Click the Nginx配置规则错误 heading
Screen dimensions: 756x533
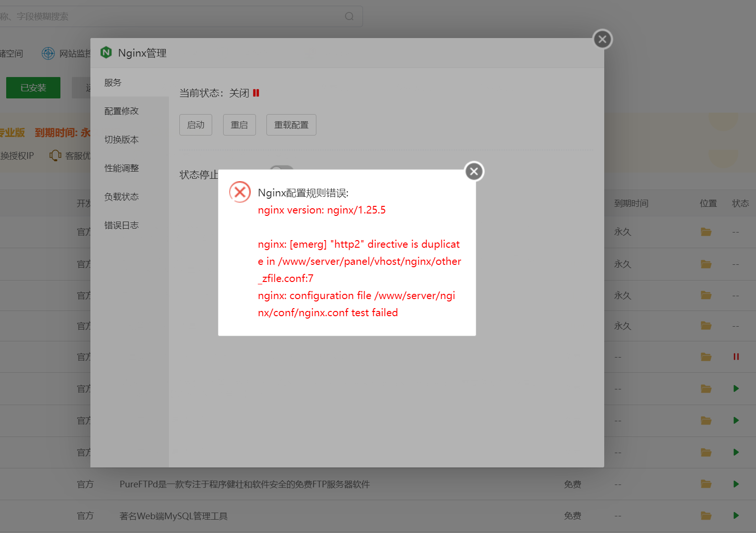303,193
